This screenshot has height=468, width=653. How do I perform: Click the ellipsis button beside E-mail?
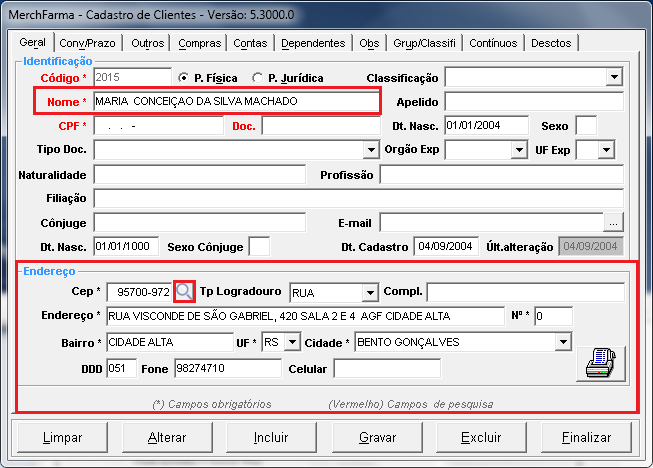pyautogui.click(x=614, y=222)
